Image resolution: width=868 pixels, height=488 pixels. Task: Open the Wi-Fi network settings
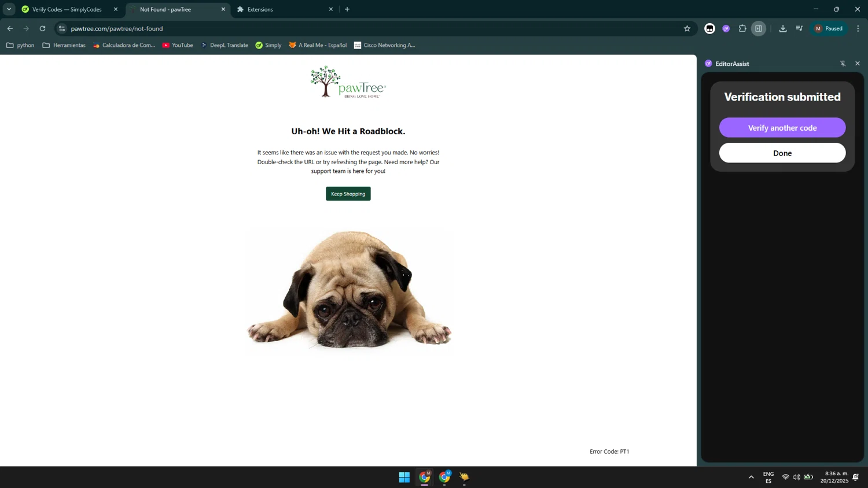tap(785, 477)
